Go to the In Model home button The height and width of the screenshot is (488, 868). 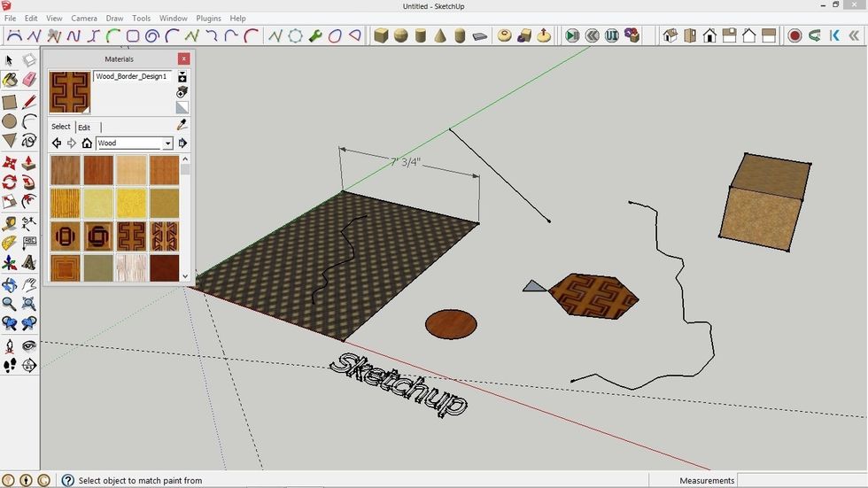pos(87,143)
